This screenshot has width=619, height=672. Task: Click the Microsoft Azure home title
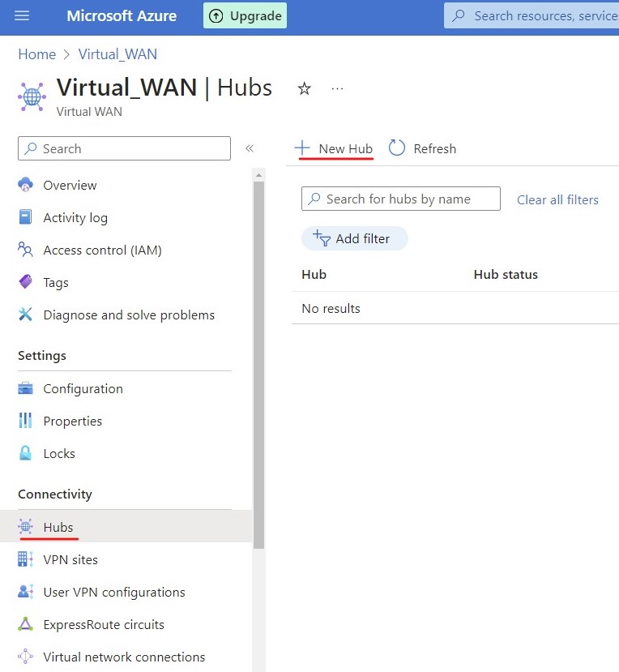122,16
